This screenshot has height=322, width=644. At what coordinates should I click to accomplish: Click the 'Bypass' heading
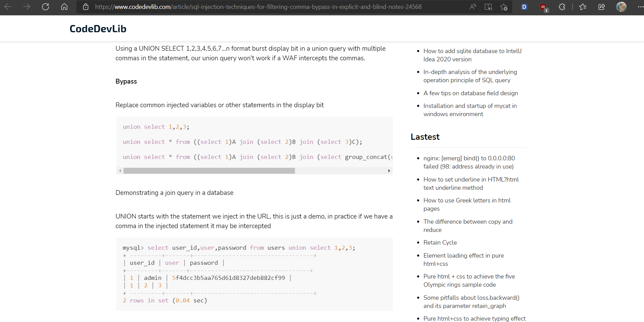tap(126, 82)
